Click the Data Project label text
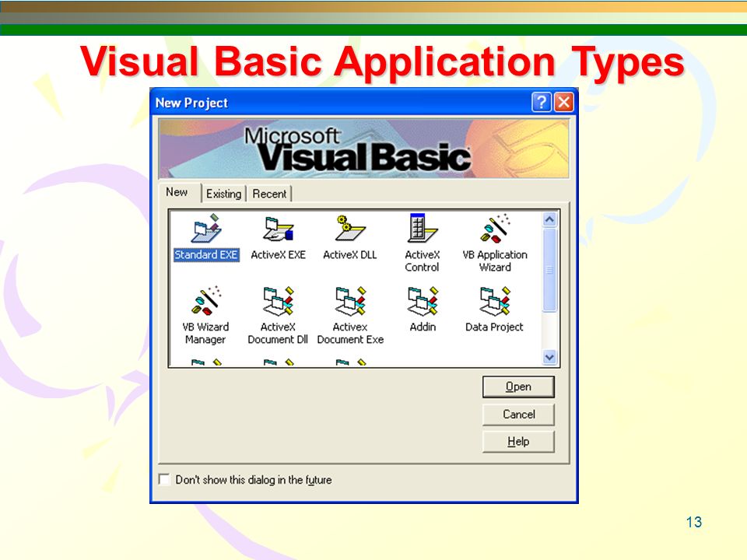 click(x=494, y=327)
